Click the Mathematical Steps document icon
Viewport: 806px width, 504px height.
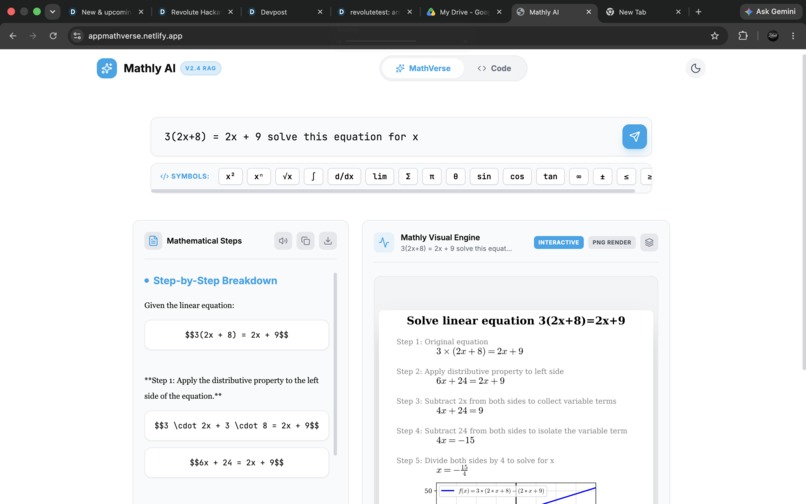(153, 241)
